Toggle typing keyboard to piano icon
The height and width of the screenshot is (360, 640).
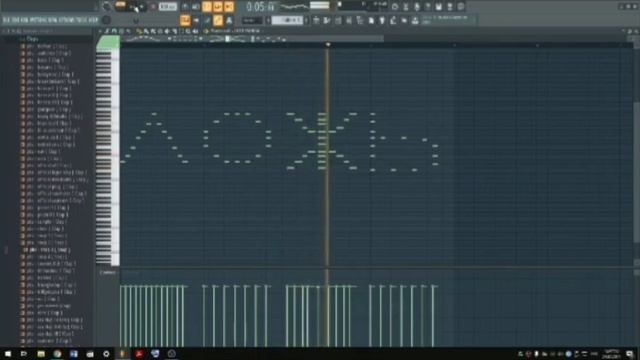click(186, 20)
